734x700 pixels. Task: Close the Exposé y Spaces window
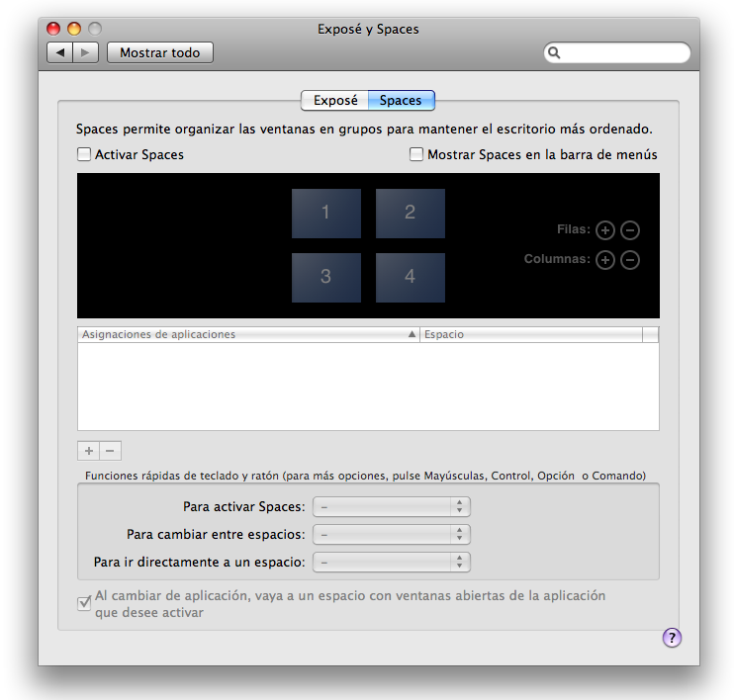point(53,29)
